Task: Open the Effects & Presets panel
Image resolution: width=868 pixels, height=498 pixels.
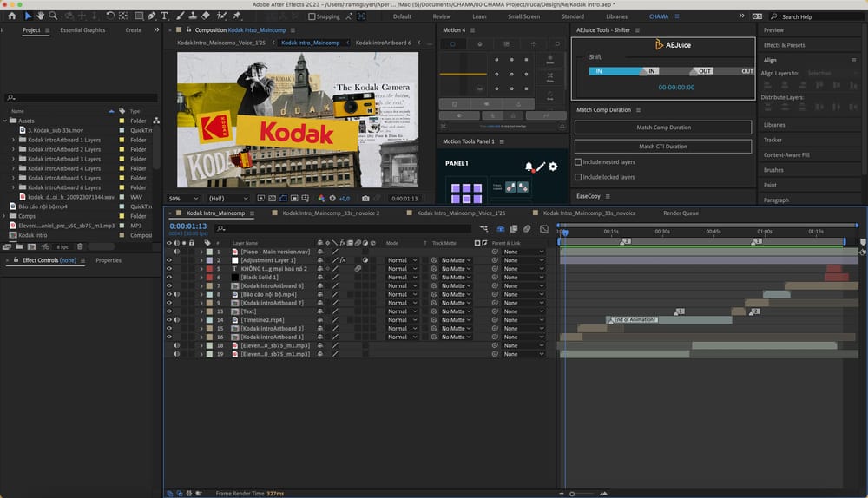Action: (x=785, y=45)
